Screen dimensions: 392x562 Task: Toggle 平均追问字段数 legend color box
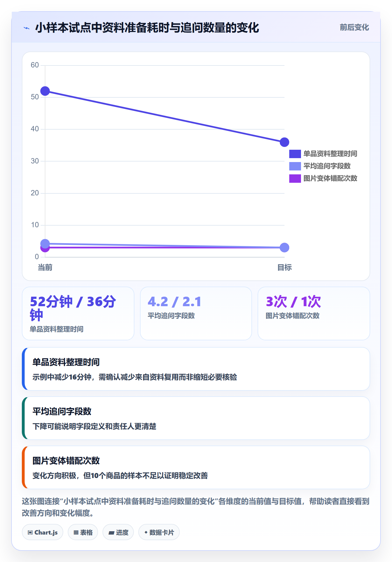(295, 166)
